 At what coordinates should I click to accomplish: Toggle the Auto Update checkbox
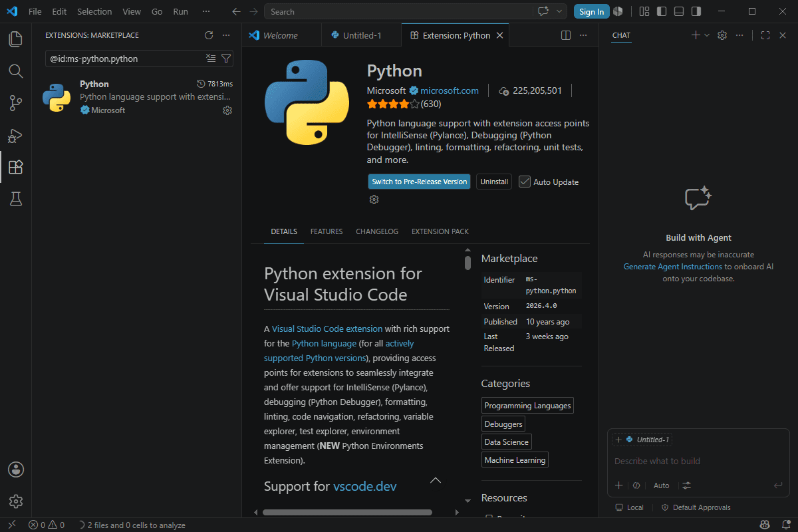(x=525, y=182)
